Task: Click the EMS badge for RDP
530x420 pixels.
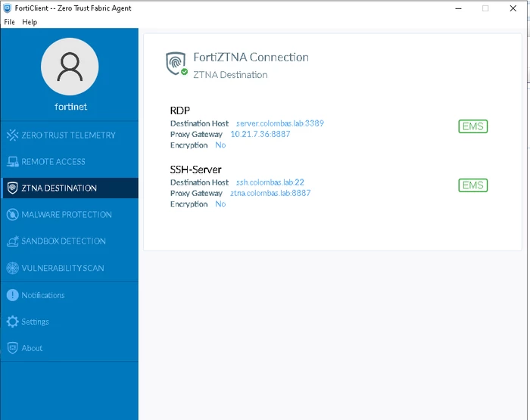Action: [x=473, y=126]
